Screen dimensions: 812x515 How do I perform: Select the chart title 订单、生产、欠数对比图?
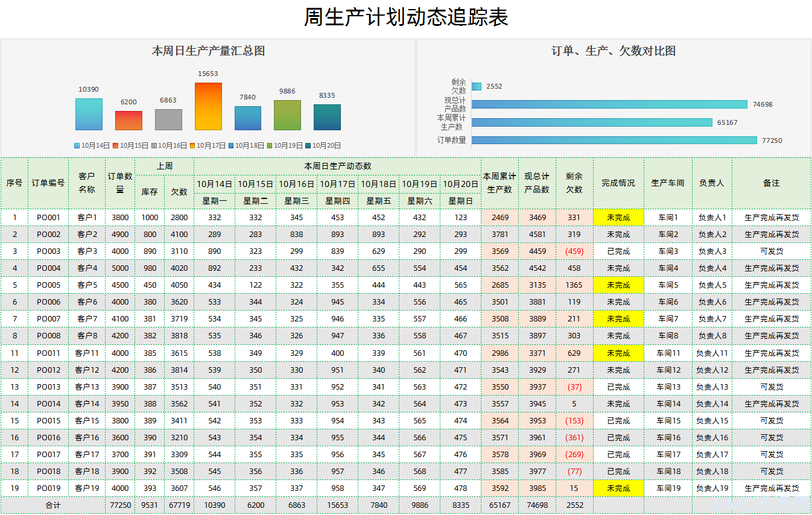tap(614, 51)
